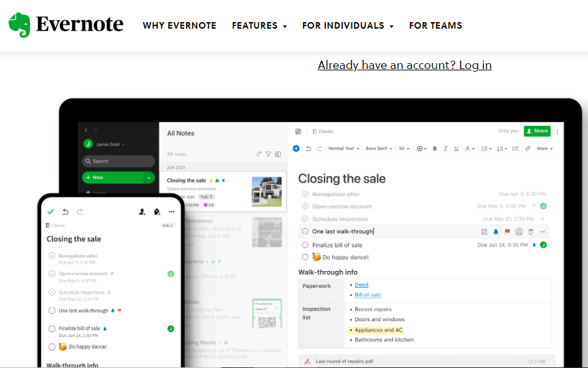
Task: Expand the For Individuals menu
Action: (347, 25)
